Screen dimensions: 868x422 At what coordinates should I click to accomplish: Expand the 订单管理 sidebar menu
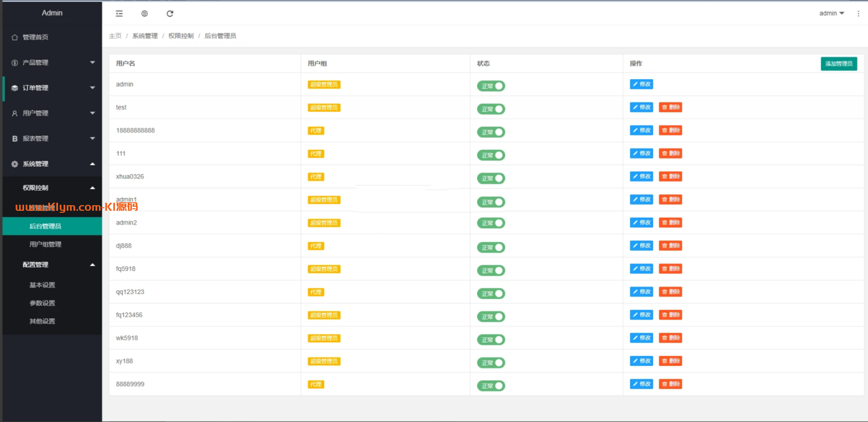52,88
